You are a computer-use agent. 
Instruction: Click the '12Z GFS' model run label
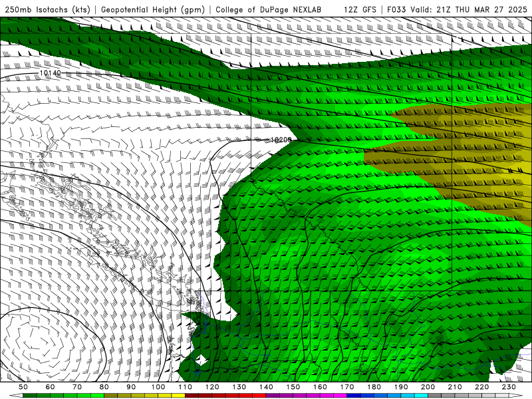360,10
